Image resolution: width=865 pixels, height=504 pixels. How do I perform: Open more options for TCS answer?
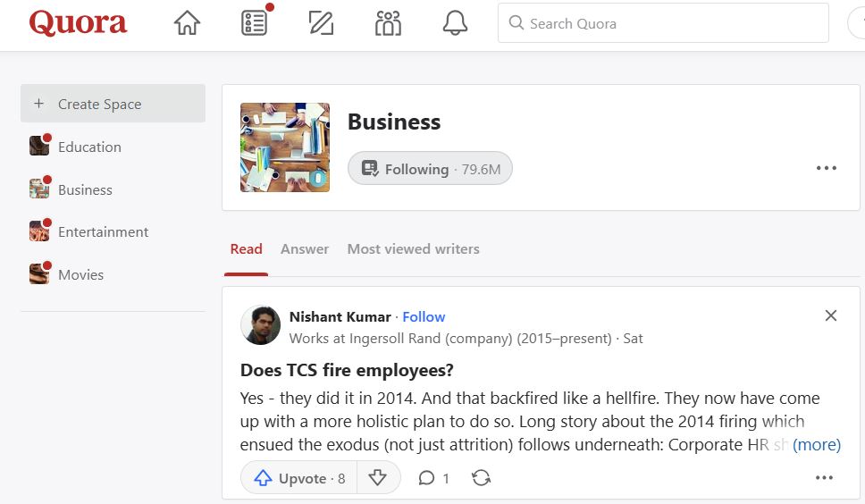pos(825,478)
